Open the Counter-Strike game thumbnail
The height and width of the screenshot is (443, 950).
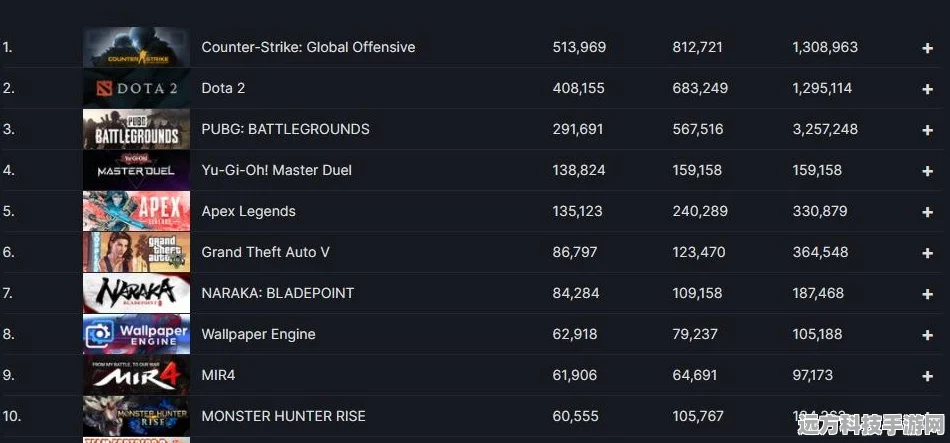(x=136, y=47)
